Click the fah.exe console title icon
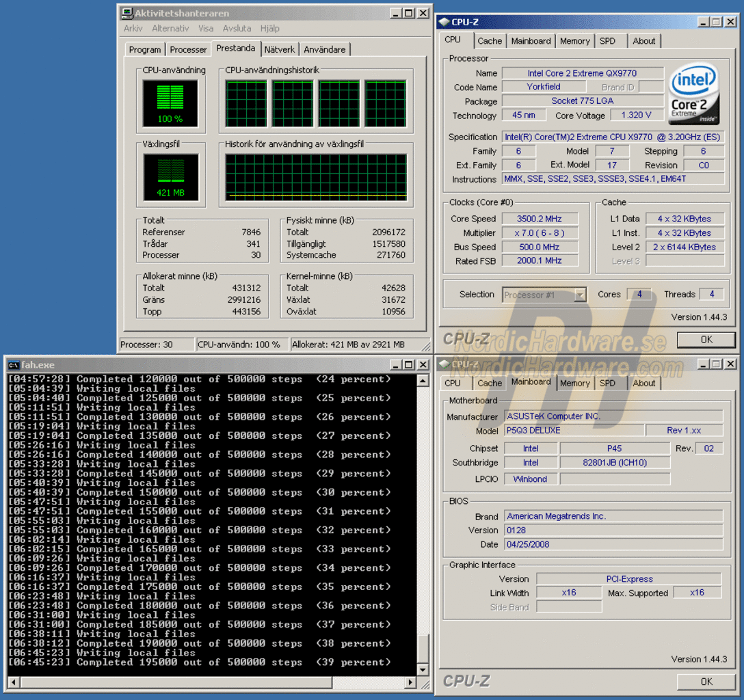The height and width of the screenshot is (700, 744). (14, 365)
